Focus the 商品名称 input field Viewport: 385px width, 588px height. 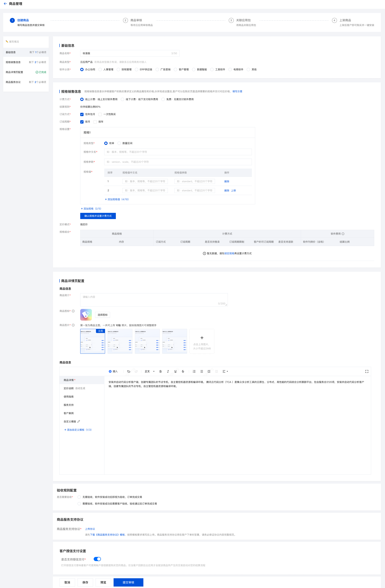[x=130, y=53]
